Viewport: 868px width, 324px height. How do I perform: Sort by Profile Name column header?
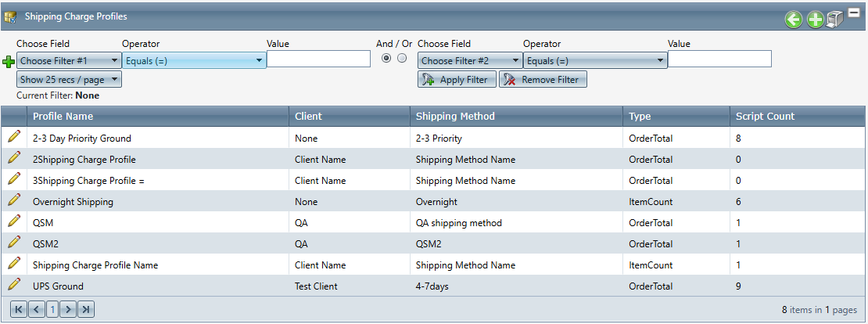tap(63, 116)
